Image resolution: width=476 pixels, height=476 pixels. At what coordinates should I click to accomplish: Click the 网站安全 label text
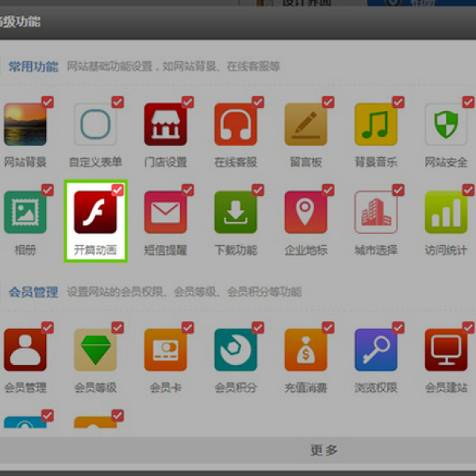tap(446, 162)
